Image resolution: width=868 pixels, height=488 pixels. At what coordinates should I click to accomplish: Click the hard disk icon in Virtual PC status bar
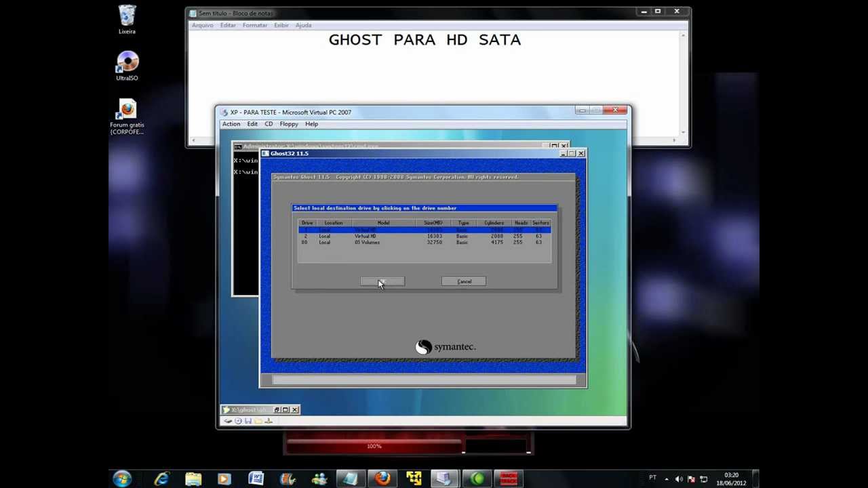[x=229, y=421]
